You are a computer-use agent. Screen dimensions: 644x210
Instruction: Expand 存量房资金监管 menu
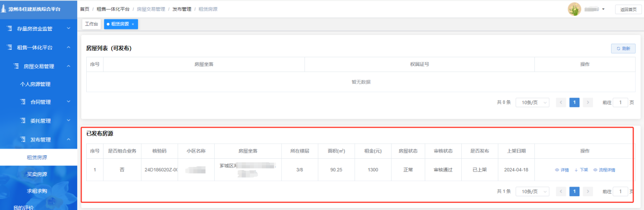click(x=39, y=29)
